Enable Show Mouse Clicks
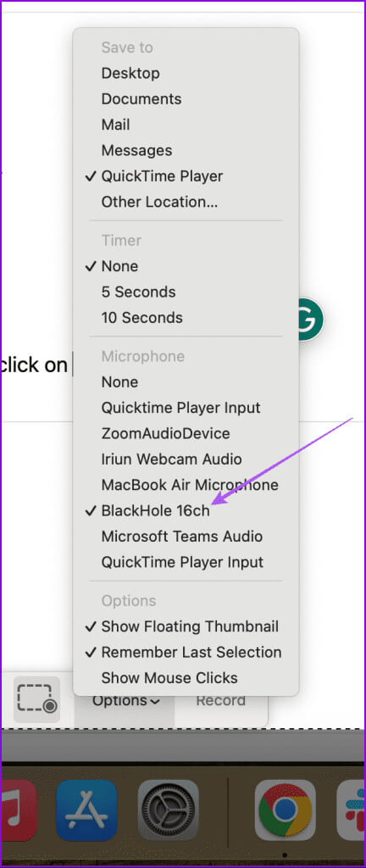This screenshot has height=868, width=366. 186,678
